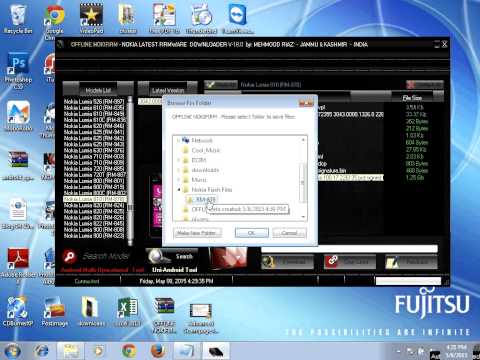The height and width of the screenshot is (360, 480).
Task: Confirm folder with OK button
Action: pyautogui.click(x=252, y=233)
